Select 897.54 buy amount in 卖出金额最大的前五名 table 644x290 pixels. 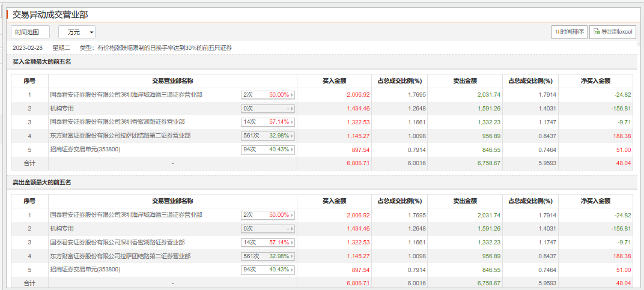point(361,270)
